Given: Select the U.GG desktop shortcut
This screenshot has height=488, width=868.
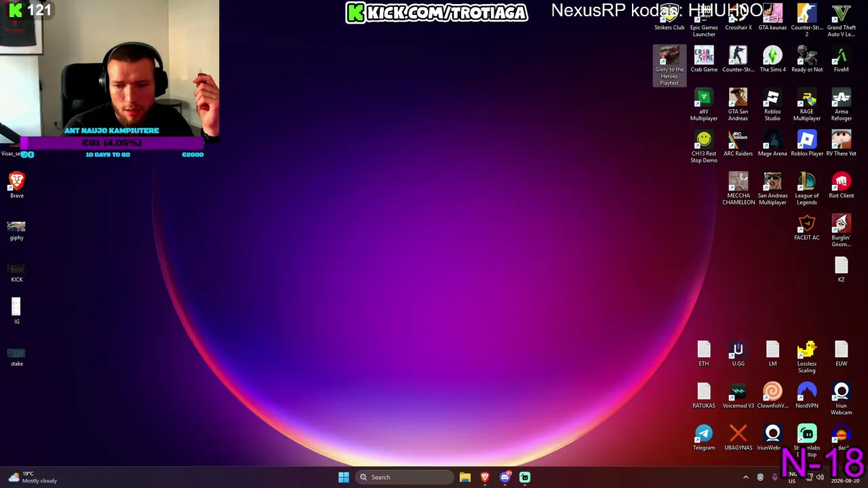Looking at the screenshot, I should pyautogui.click(x=738, y=354).
